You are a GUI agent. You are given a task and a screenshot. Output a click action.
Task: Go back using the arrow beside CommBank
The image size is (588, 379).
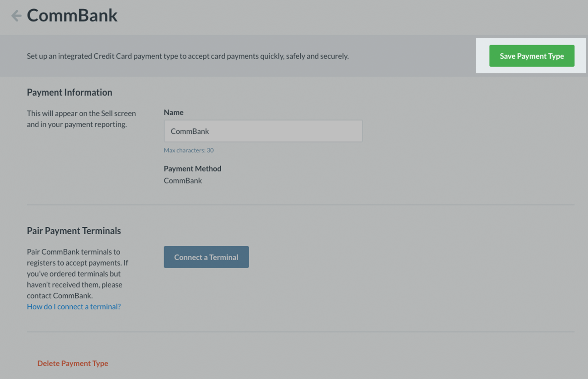tap(16, 16)
